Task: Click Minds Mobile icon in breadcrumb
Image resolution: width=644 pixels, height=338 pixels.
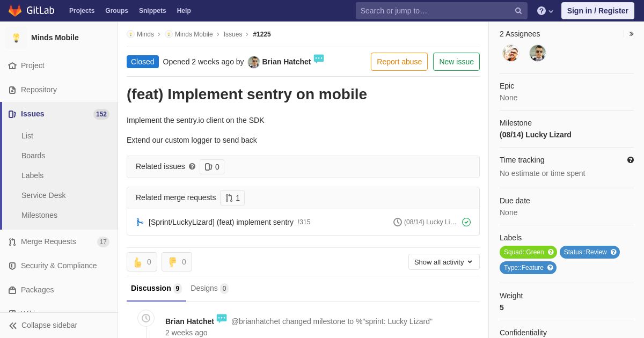Action: [x=169, y=34]
